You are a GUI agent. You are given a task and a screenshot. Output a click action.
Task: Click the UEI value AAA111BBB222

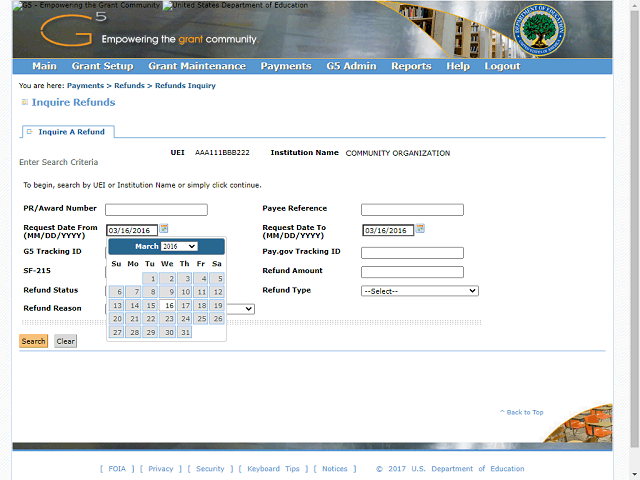[222, 153]
